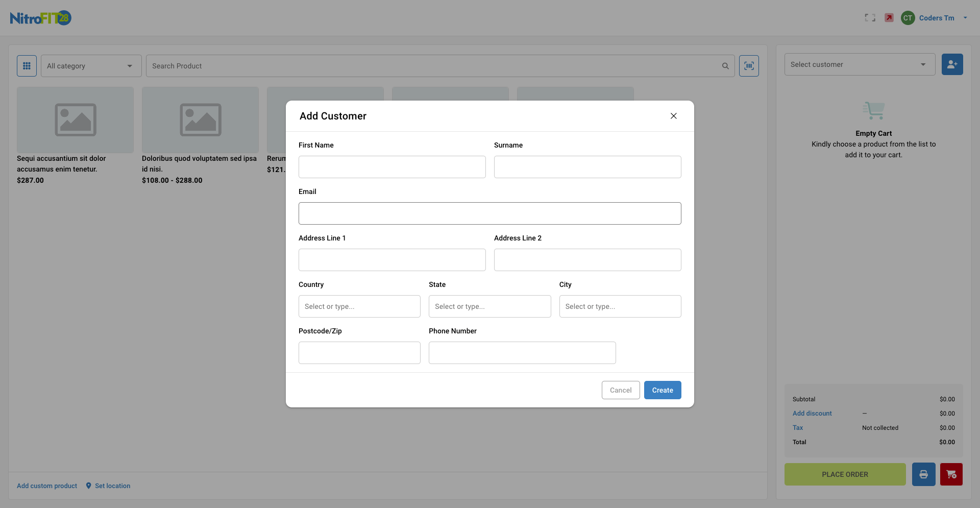Open the Select customer dropdown

860,64
